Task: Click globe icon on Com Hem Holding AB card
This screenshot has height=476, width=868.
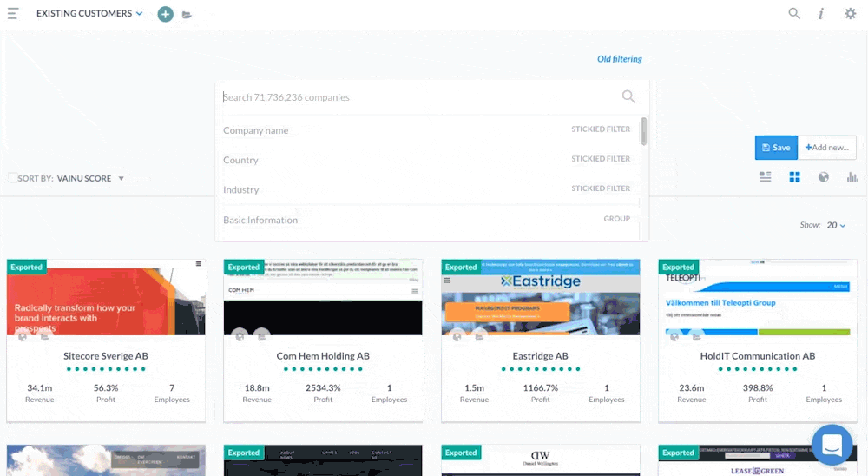Action: pyautogui.click(x=240, y=335)
